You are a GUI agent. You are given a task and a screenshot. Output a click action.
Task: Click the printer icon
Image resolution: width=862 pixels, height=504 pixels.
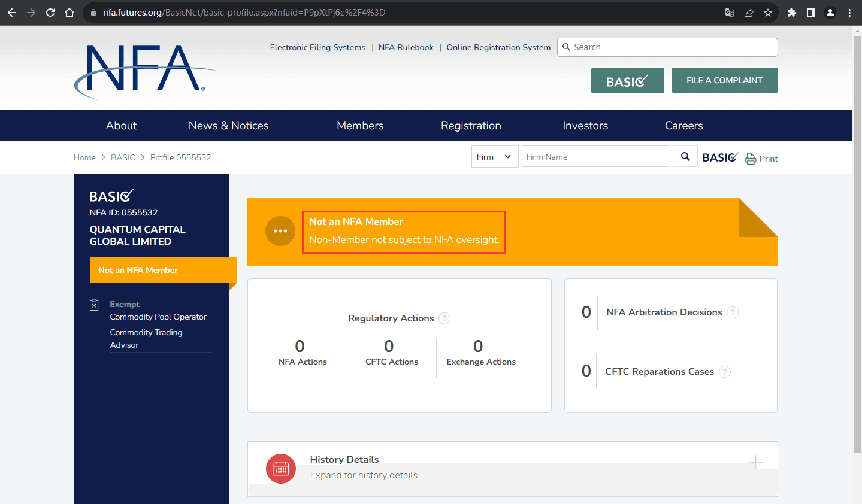click(751, 159)
